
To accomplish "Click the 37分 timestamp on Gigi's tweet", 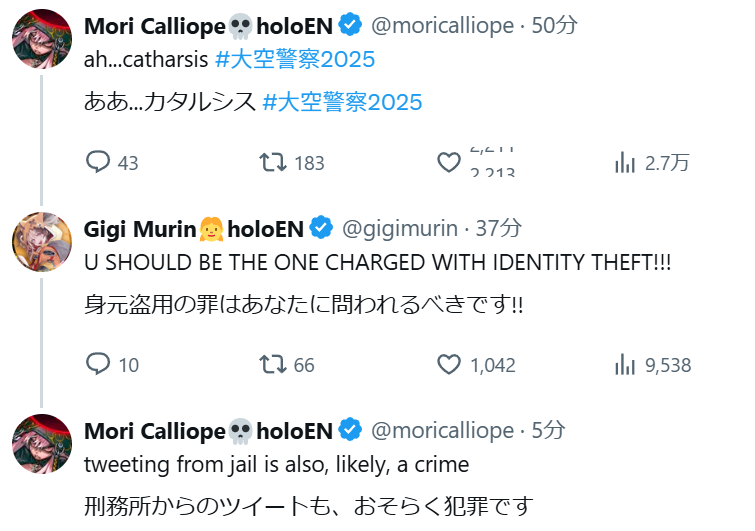I will pyautogui.click(x=498, y=228).
